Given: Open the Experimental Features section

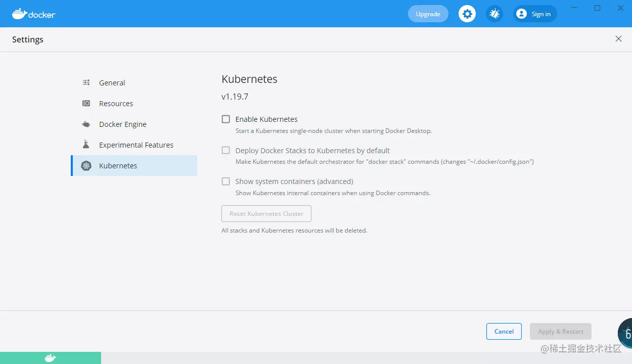Looking at the screenshot, I should click(134, 145).
